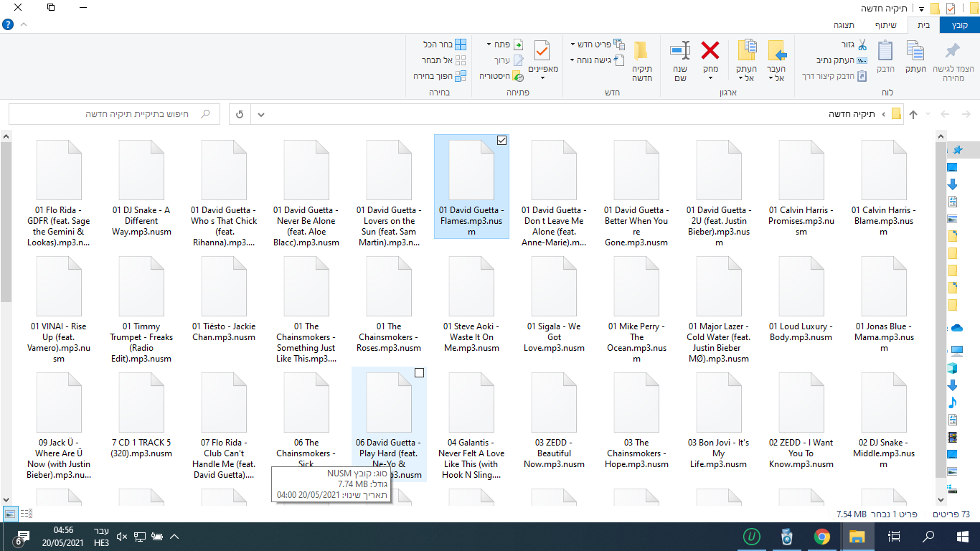Refresh the folder view
Viewport: 980px width, 551px height.
click(x=240, y=114)
